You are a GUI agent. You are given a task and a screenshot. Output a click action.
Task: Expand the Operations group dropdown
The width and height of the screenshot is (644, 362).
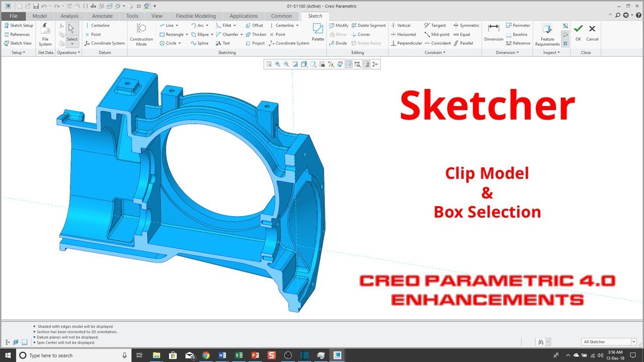(x=68, y=52)
